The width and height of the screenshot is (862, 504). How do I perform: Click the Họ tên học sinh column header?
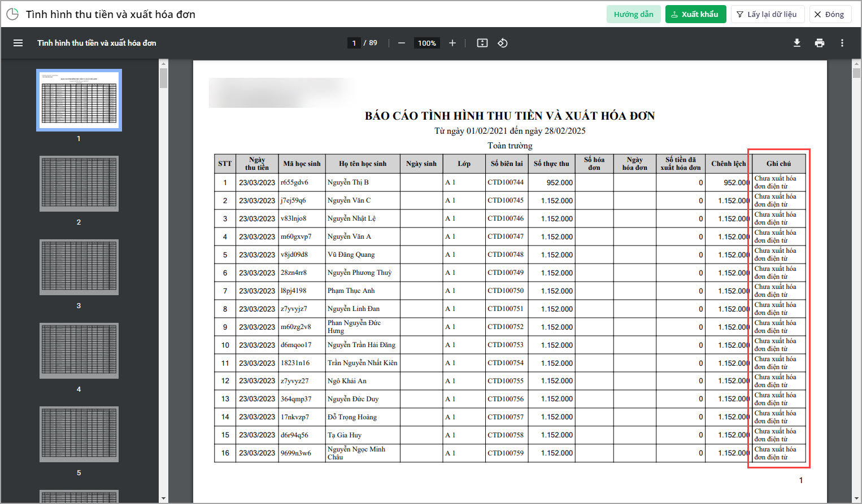pyautogui.click(x=363, y=164)
